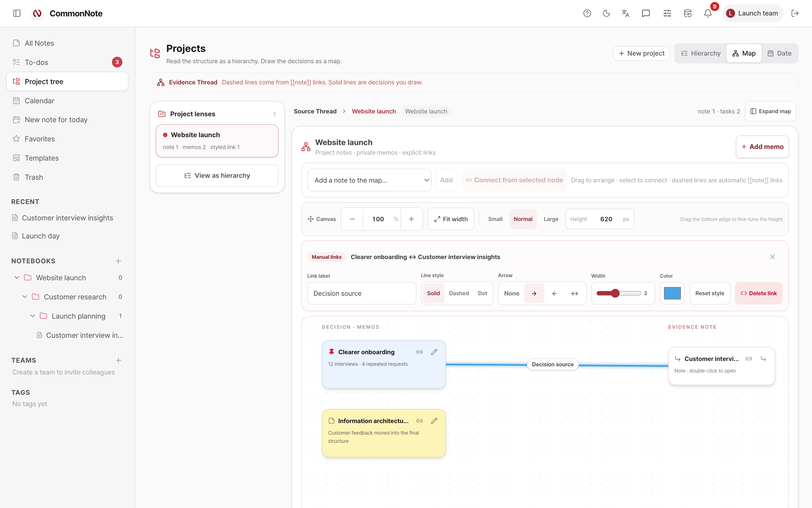Open Templates in sidebar
This screenshot has width=812, height=508.
click(67, 158)
